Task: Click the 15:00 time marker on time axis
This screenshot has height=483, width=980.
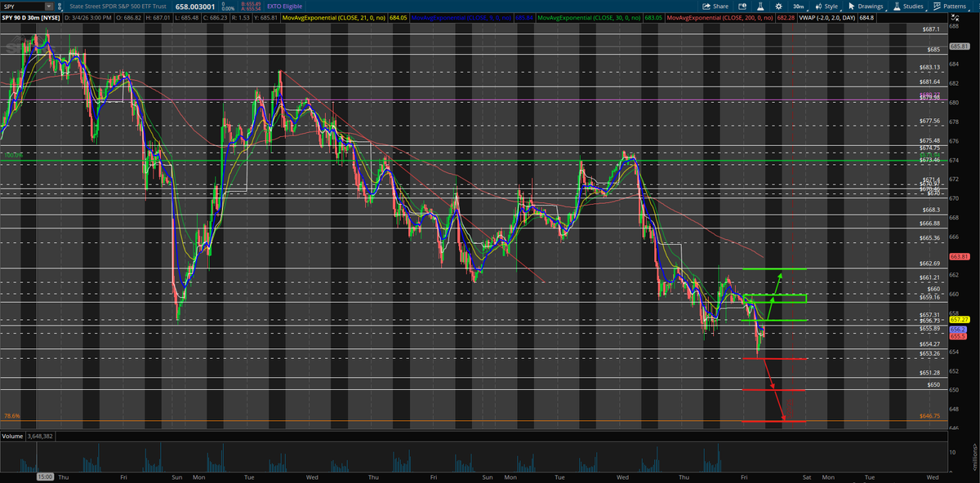Action: [x=47, y=475]
